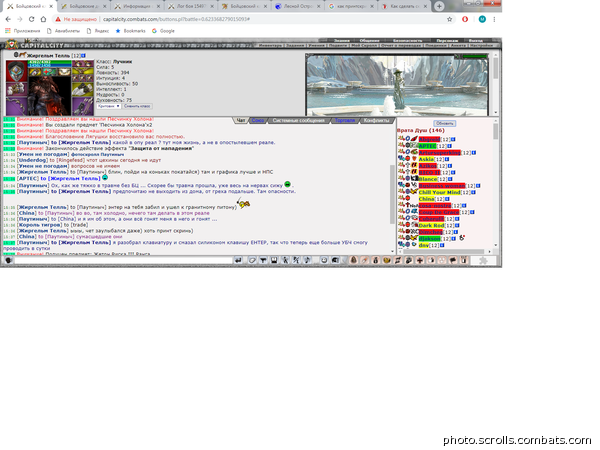600x450 pixels.
Task: Click player name APTEC in the list
Action: point(427,146)
